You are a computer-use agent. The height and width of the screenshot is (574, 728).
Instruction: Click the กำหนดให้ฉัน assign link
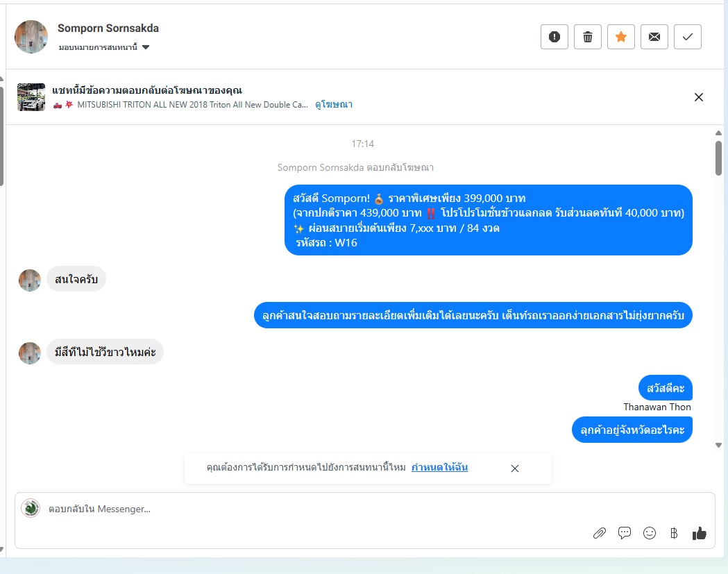[440, 467]
